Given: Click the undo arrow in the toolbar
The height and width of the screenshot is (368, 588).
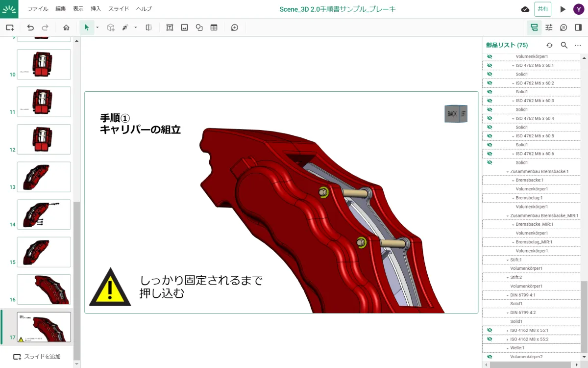Looking at the screenshot, I should [30, 27].
